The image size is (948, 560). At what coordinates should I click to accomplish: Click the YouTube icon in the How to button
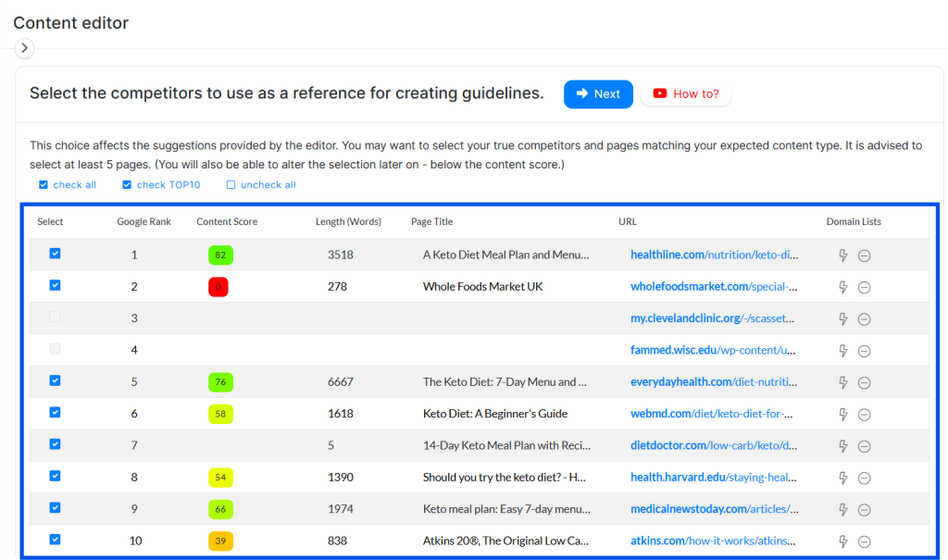(659, 93)
